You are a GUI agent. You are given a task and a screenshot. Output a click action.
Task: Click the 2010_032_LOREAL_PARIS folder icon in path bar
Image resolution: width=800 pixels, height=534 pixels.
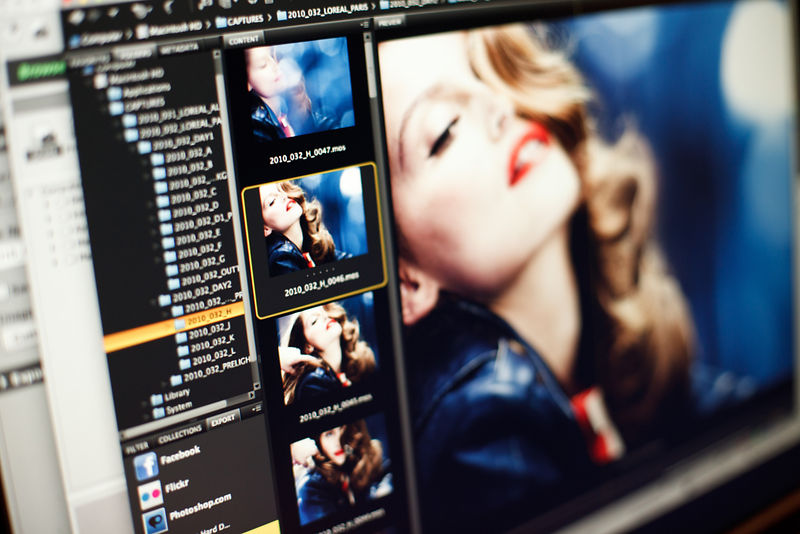coord(281,16)
